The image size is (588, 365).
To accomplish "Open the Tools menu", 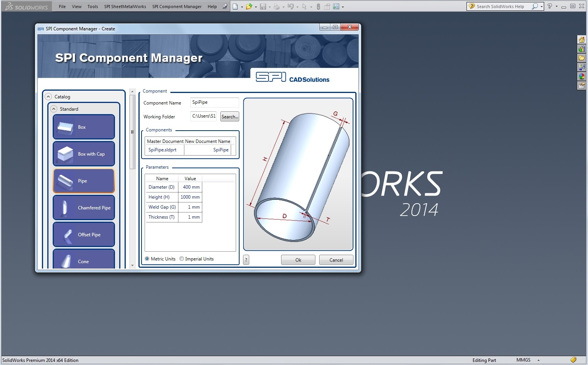I will pos(93,7).
